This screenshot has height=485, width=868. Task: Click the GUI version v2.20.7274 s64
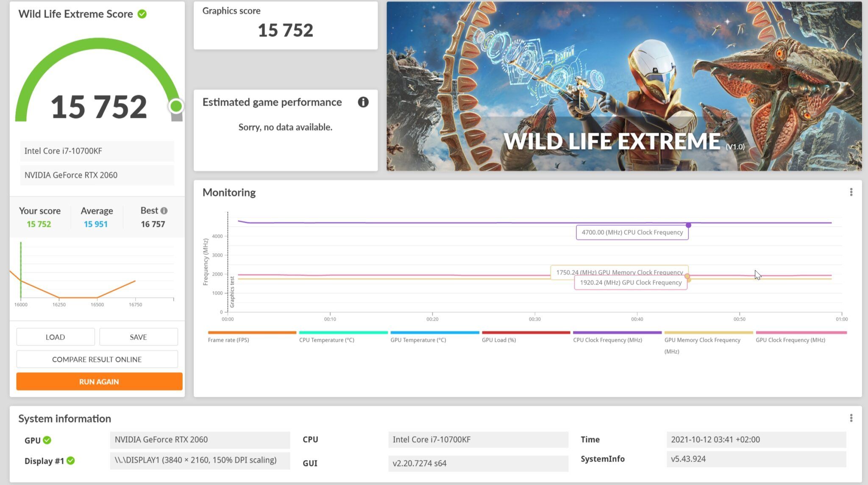click(478, 463)
